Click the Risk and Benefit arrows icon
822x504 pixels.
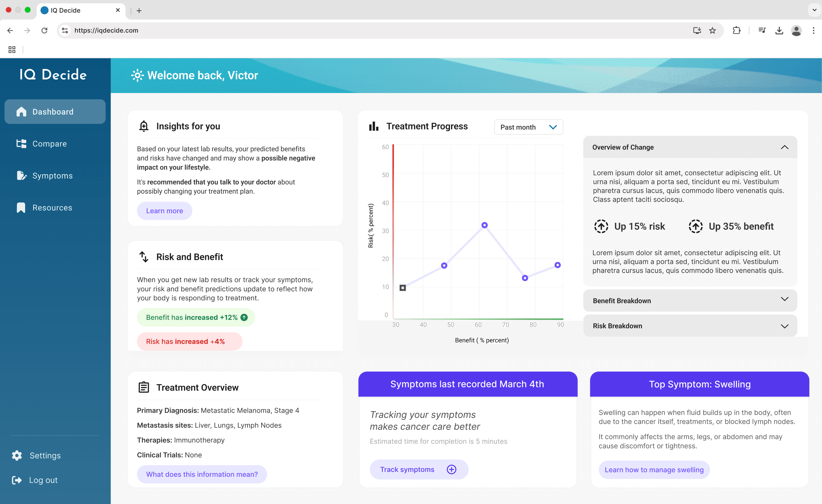(143, 257)
